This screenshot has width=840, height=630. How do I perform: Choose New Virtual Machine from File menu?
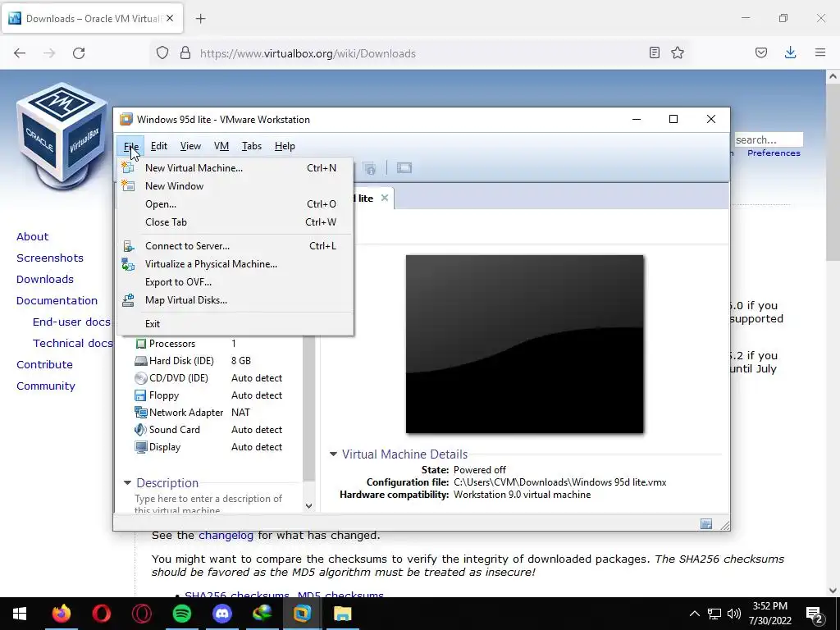pyautogui.click(x=235, y=167)
